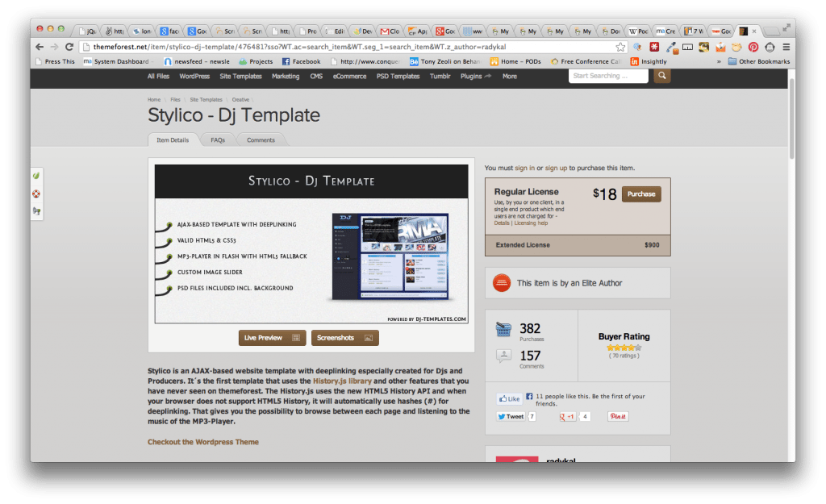Click the Pinterest extension icon in toolbar
This screenshot has height=504, width=826.
[753, 47]
